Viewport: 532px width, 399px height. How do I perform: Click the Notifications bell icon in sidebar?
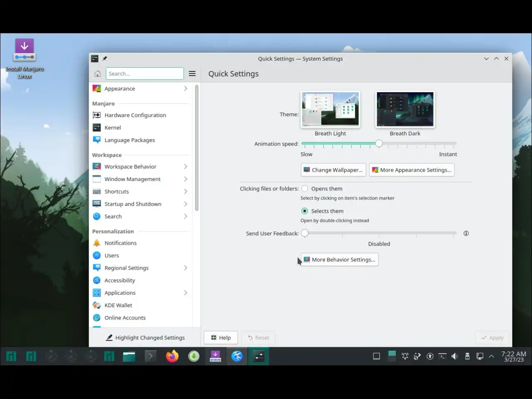(97, 243)
